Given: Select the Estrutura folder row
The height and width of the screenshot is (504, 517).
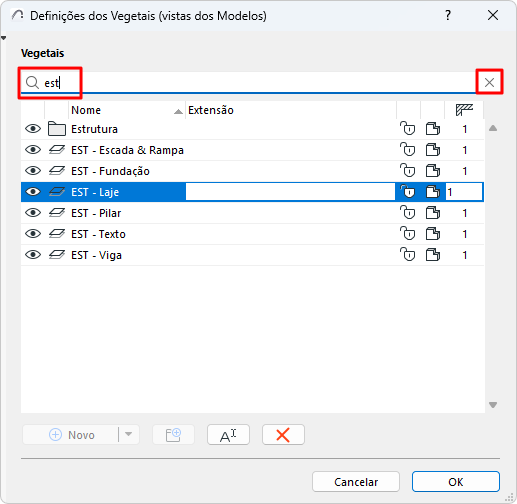Looking at the screenshot, I should pos(252,129).
